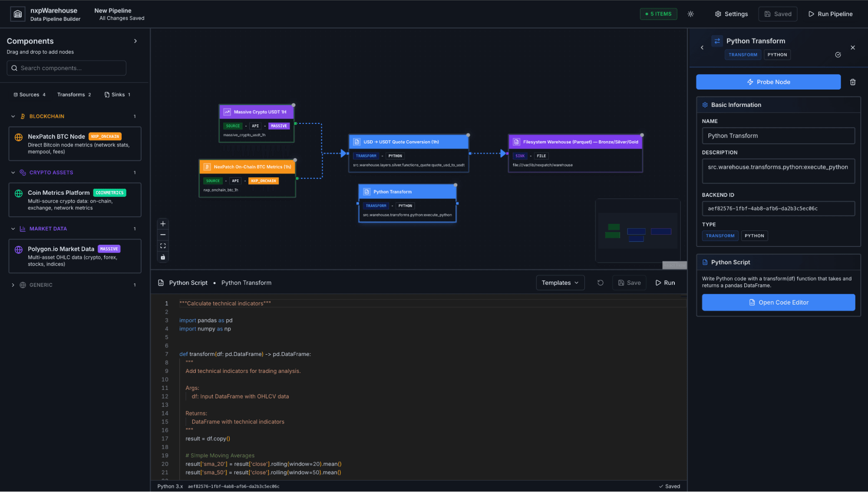Toggle the canvas lock interactivity button
868x492 pixels.
(x=163, y=257)
